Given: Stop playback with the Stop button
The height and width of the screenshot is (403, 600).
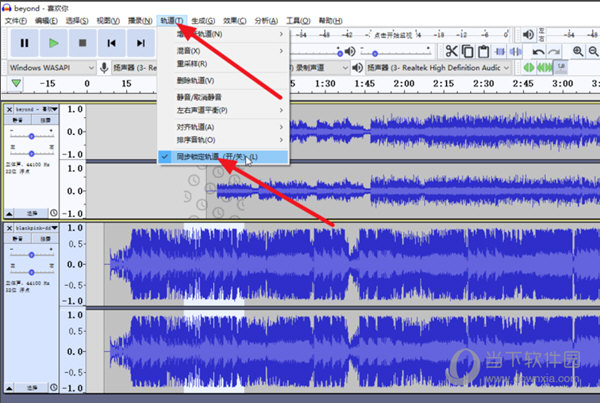Looking at the screenshot, I should coord(82,43).
